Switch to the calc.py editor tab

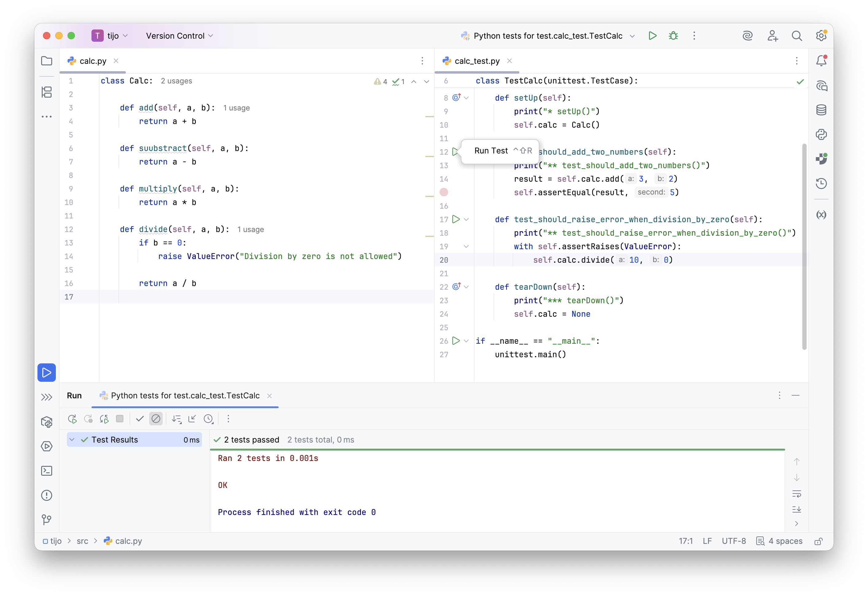click(x=93, y=61)
